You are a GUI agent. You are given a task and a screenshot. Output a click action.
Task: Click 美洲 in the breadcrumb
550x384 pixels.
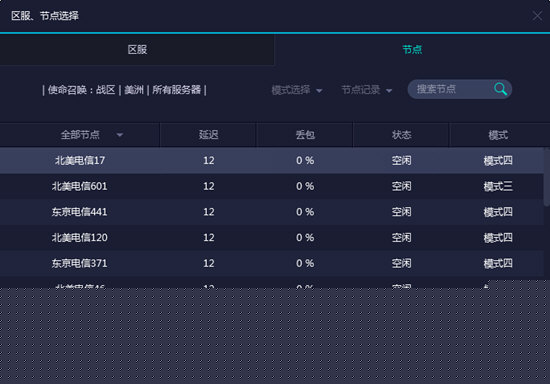coord(134,90)
